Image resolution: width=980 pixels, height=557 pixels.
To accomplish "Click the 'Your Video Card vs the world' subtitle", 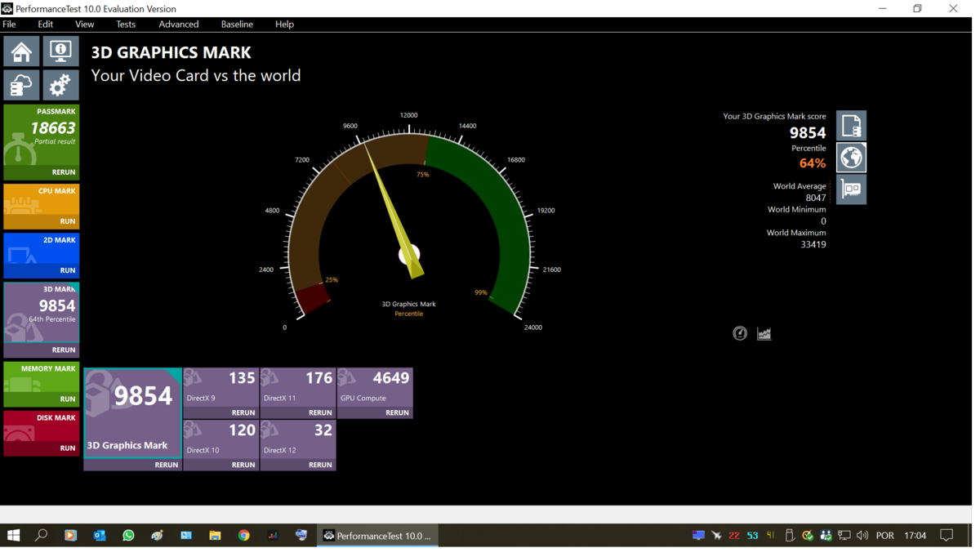I will (196, 75).
